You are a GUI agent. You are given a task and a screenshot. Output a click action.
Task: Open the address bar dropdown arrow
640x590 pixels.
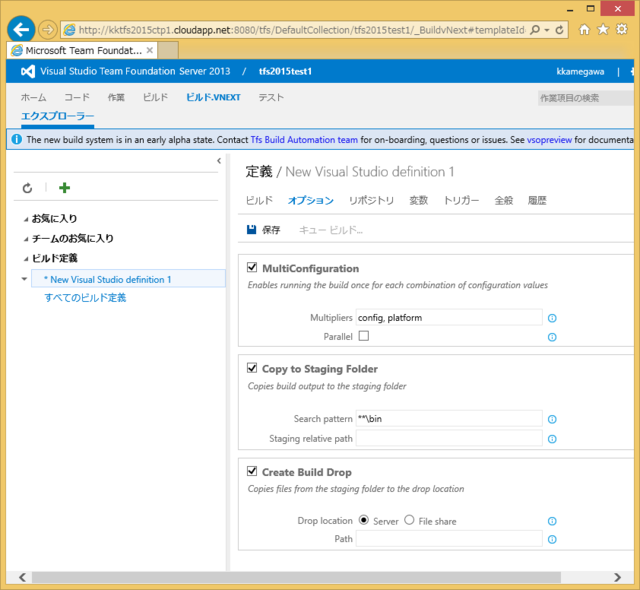pyautogui.click(x=547, y=30)
